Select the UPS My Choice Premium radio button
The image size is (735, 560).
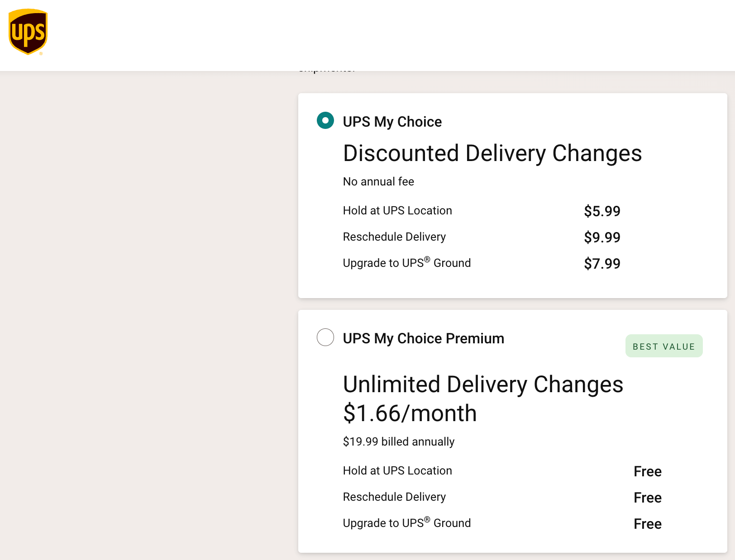tap(325, 337)
